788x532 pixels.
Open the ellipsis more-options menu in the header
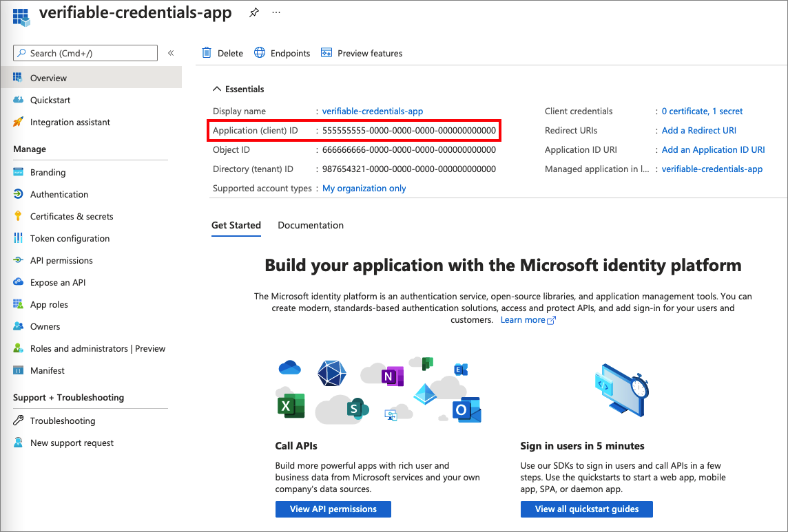(x=276, y=12)
